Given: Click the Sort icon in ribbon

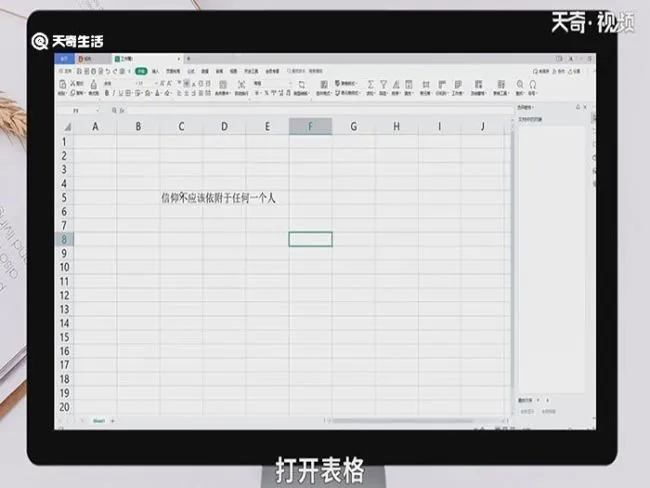Looking at the screenshot, I should (396, 85).
